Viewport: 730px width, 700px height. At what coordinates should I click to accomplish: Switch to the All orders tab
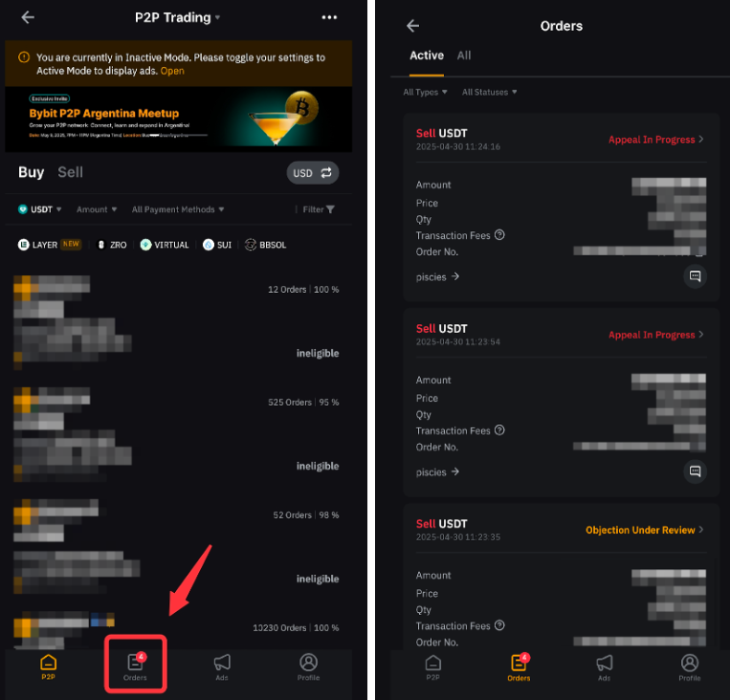pyautogui.click(x=464, y=55)
